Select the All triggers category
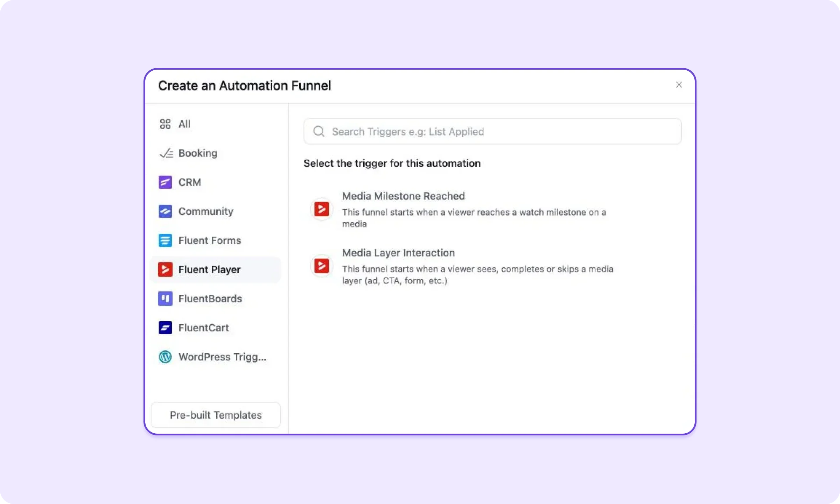This screenshot has height=504, width=840. pyautogui.click(x=215, y=124)
